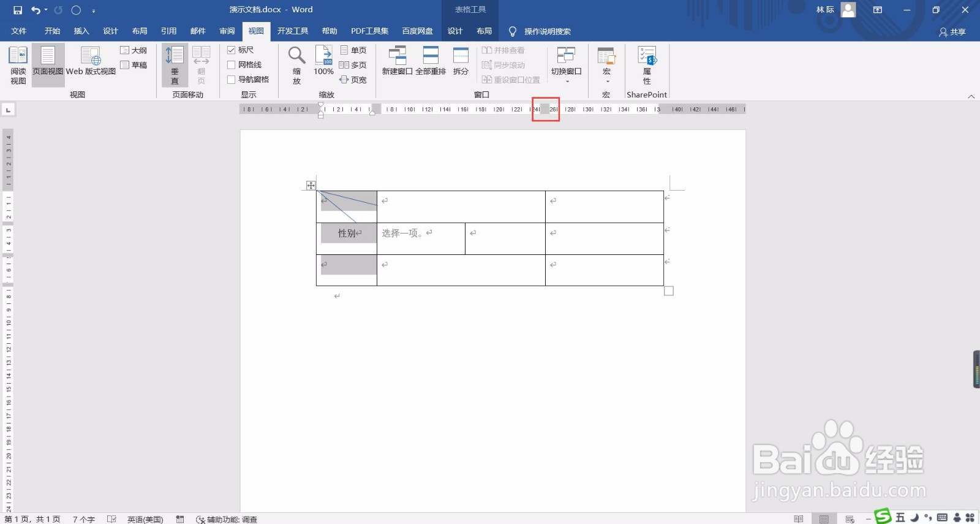Open a 新建窗口 new window

click(x=398, y=61)
